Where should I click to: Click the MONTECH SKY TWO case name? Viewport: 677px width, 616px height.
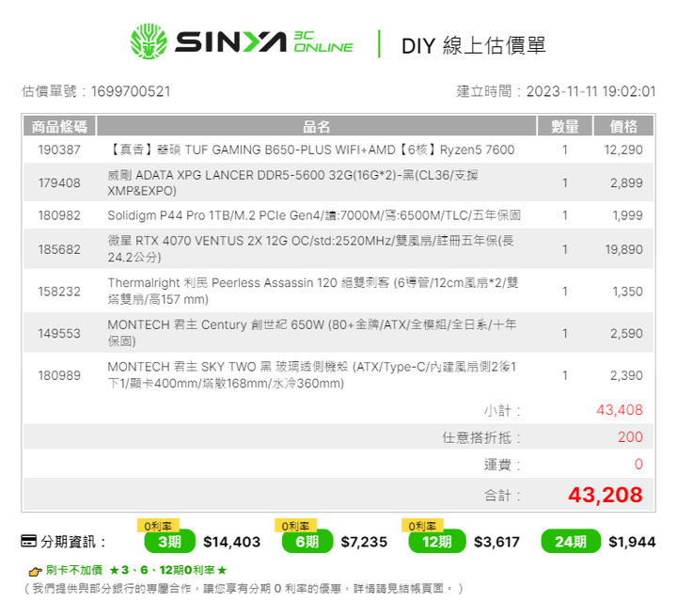click(312, 375)
